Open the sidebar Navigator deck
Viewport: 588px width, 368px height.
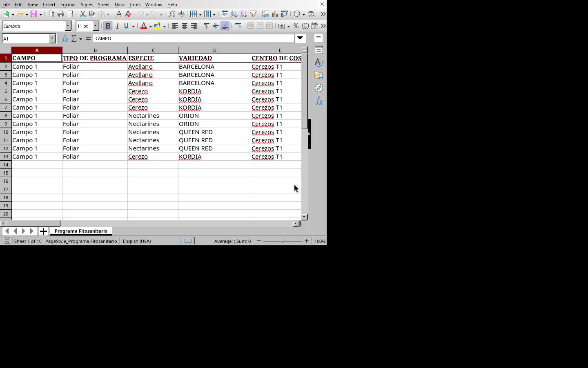coord(319,88)
